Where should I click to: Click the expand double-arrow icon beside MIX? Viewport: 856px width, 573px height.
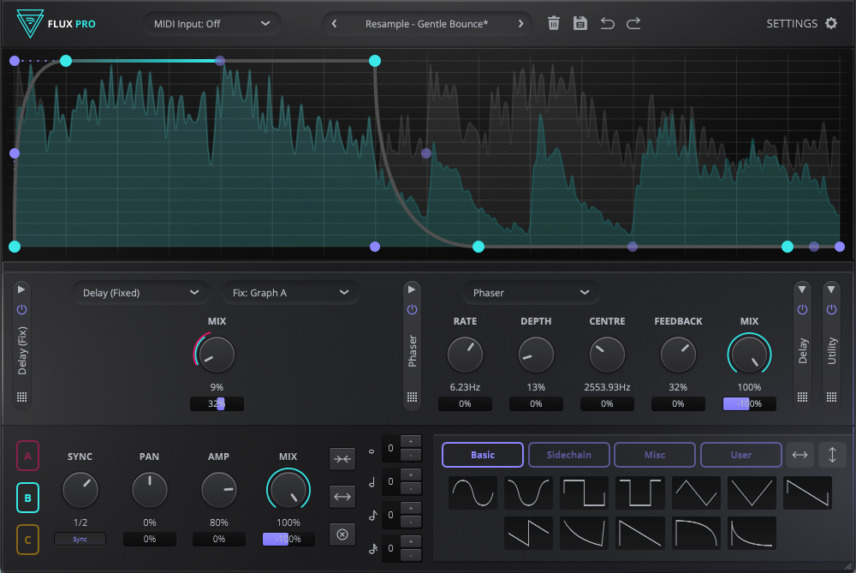[x=342, y=497]
